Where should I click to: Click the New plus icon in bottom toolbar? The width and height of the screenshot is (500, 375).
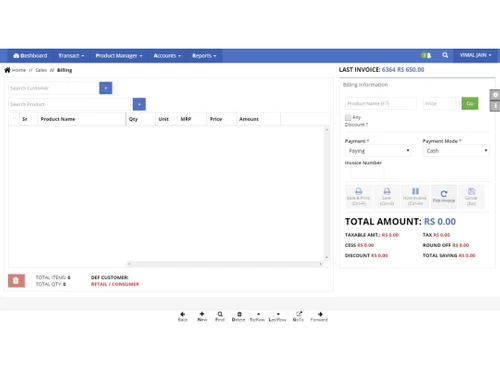pyautogui.click(x=202, y=316)
